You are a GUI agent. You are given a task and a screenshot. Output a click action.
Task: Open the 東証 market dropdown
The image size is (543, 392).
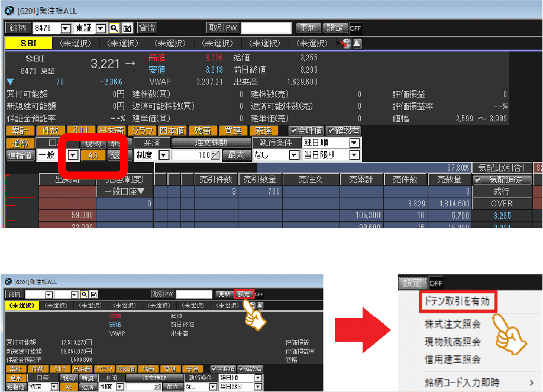101,28
